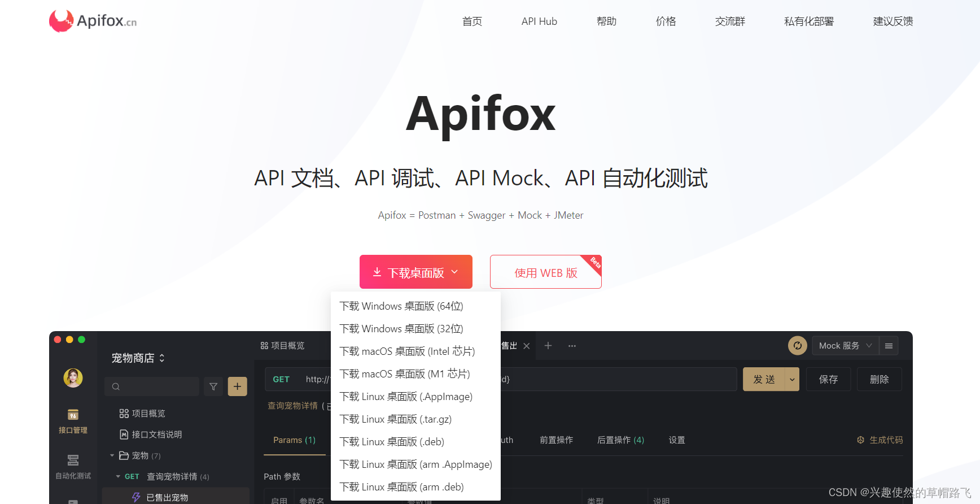Collapse GET 查询宠物详情 tree node

click(x=118, y=476)
